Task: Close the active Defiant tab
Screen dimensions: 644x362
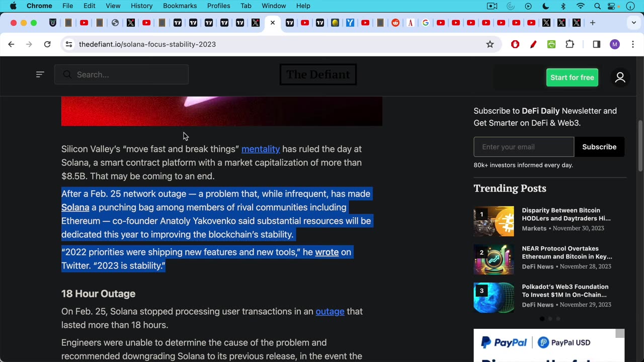Action: coord(273,23)
